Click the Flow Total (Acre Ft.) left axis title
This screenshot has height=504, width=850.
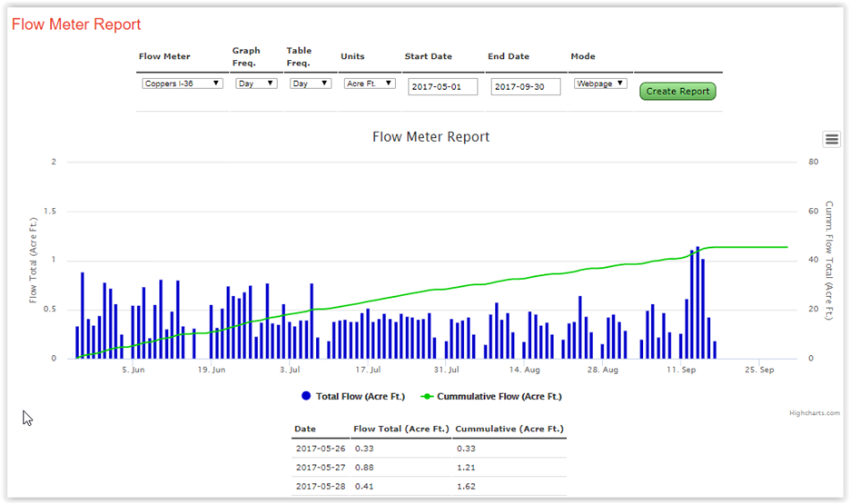click(x=33, y=260)
